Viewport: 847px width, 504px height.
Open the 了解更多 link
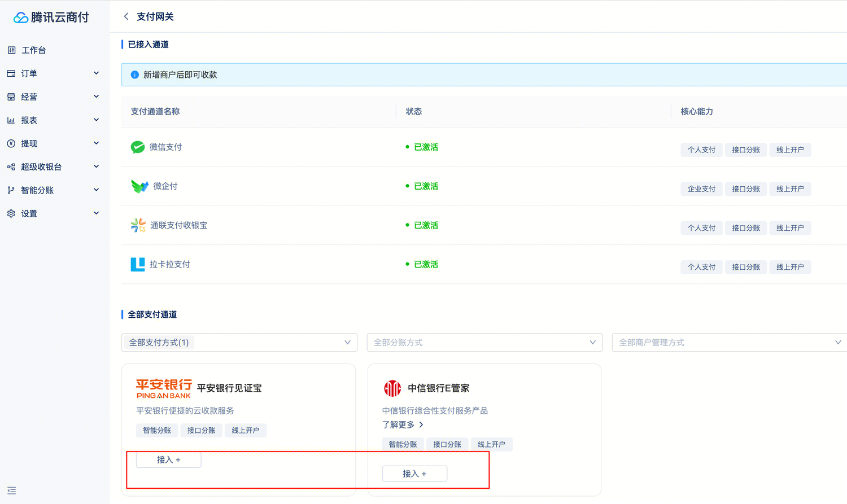403,424
